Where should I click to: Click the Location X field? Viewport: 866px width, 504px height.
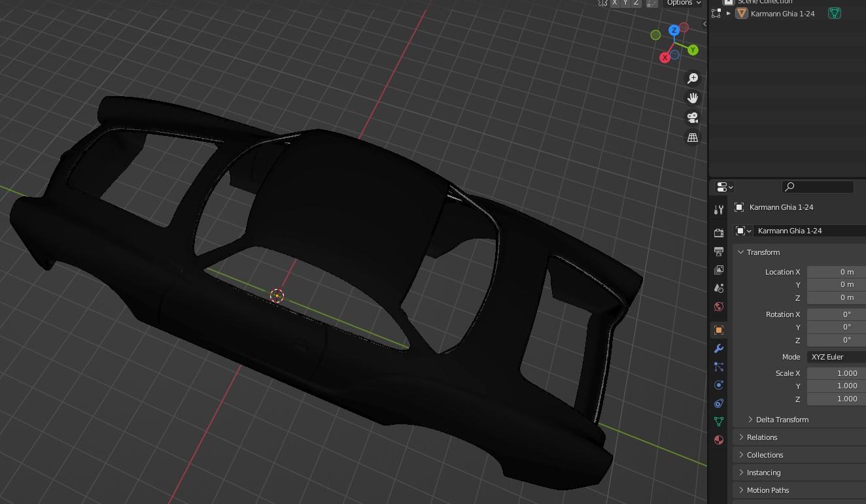[837, 272]
